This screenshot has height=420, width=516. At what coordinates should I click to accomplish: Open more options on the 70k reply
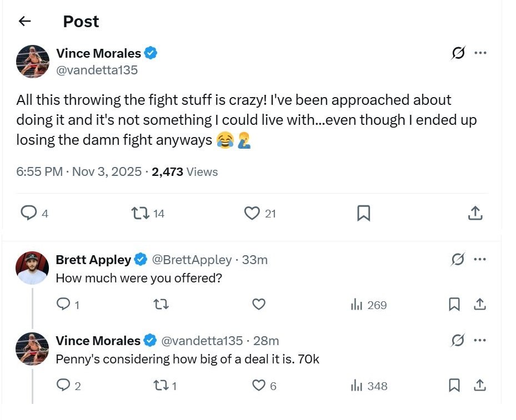pos(480,340)
